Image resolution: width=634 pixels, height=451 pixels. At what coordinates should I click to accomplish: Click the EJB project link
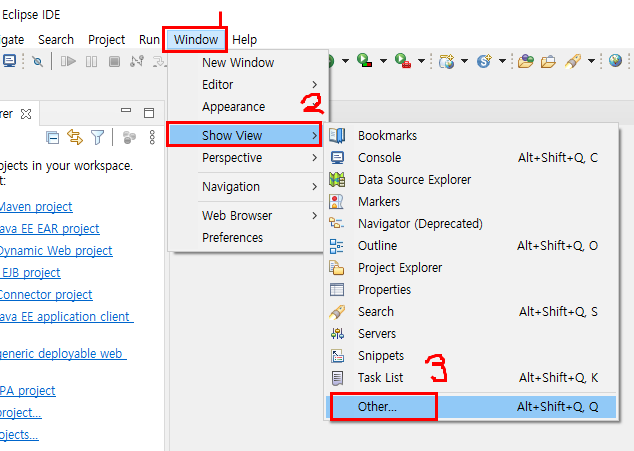tap(30, 273)
